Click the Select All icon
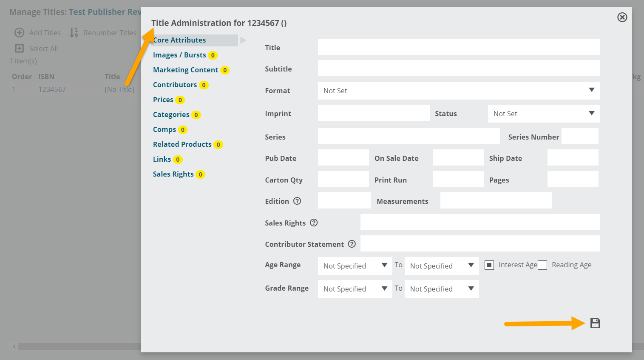Image resolution: width=644 pixels, height=360 pixels. pos(20,49)
